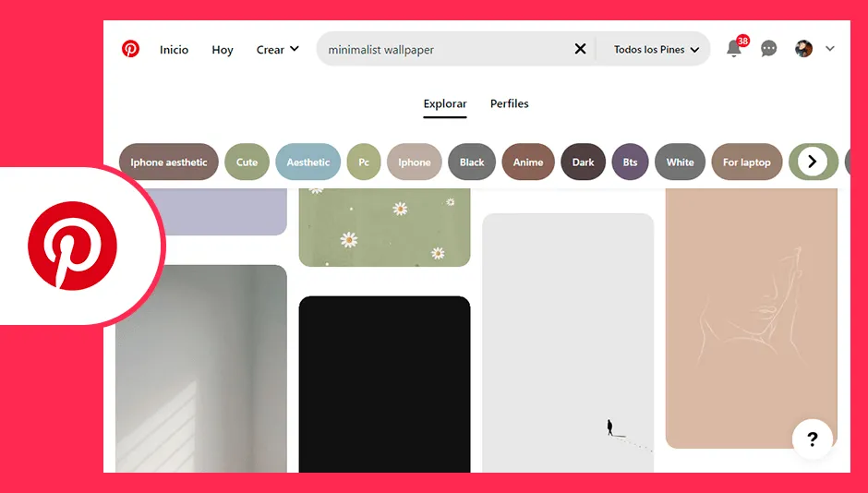This screenshot has width=868, height=493.
Task: Select the Iphone filter chip
Action: tap(414, 162)
